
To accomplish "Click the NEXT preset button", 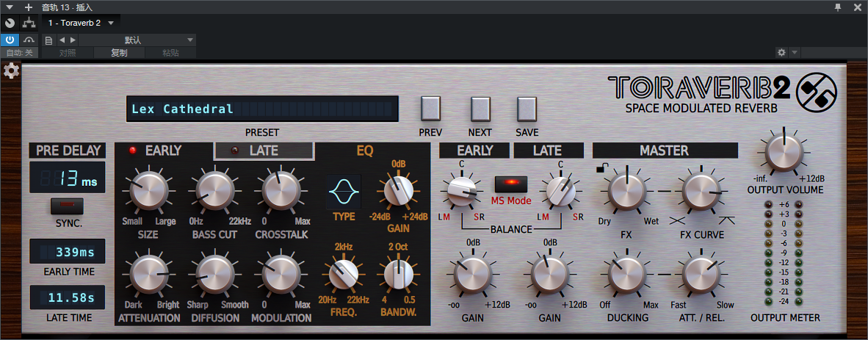I will point(480,109).
